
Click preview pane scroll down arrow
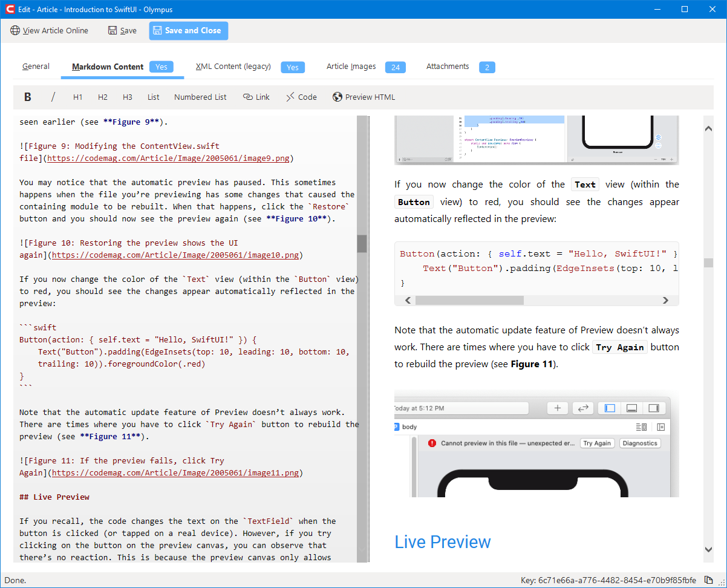708,549
